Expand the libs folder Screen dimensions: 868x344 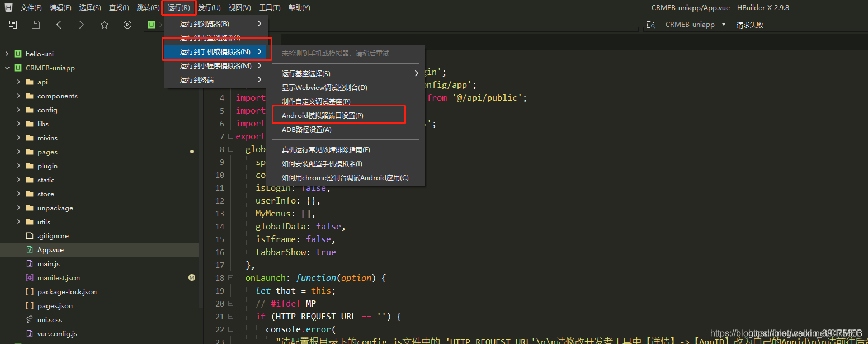pos(18,124)
